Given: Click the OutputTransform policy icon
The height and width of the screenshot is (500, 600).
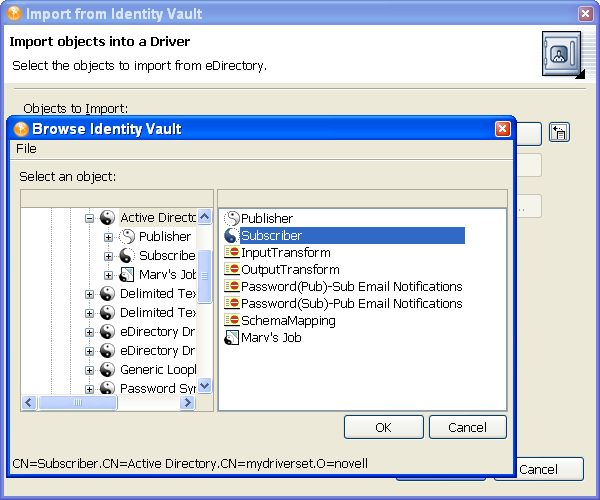Looking at the screenshot, I should (x=232, y=269).
